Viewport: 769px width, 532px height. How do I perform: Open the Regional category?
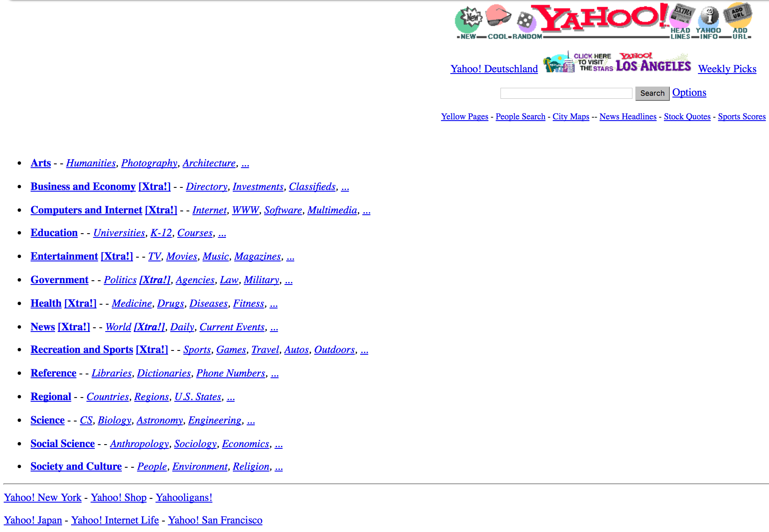click(51, 397)
